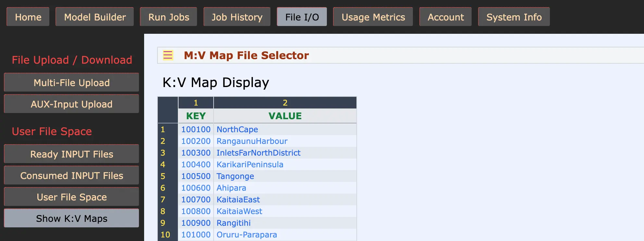Click key 100900
Screen dimensions: 644x241
(196, 223)
